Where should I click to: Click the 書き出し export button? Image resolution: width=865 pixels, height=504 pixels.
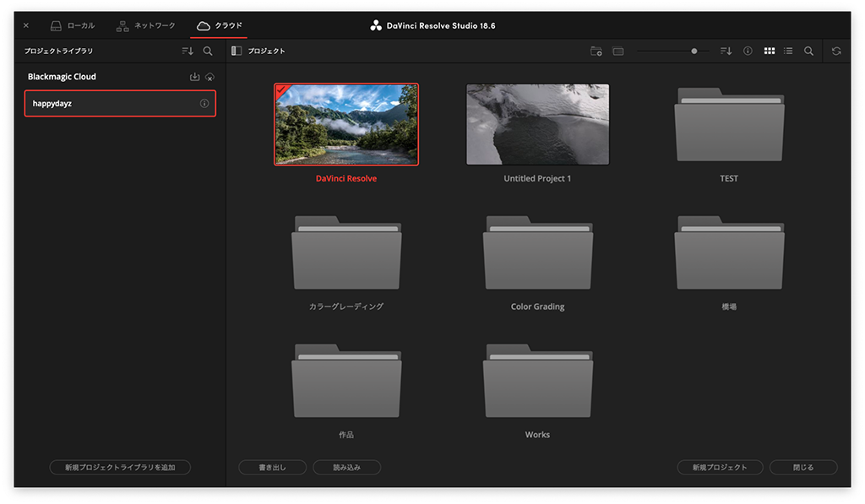coord(273,467)
